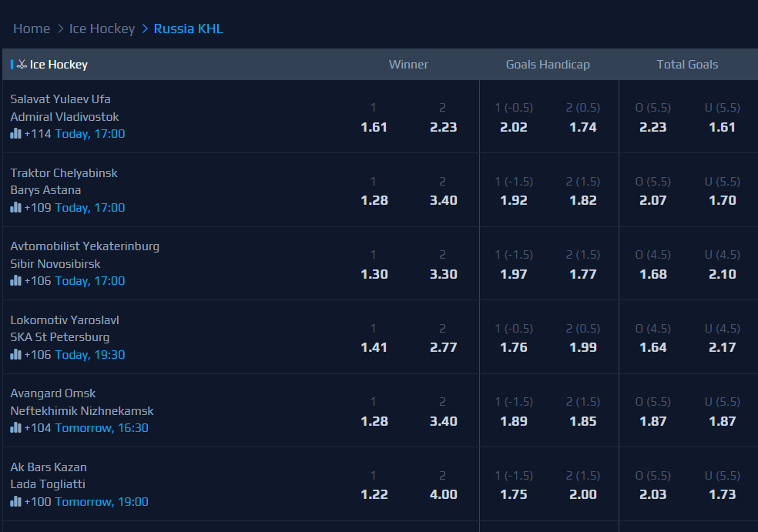The image size is (758, 532).
Task: Open statistics for Avtomobilist Yekaterinburg match
Action: click(x=14, y=280)
